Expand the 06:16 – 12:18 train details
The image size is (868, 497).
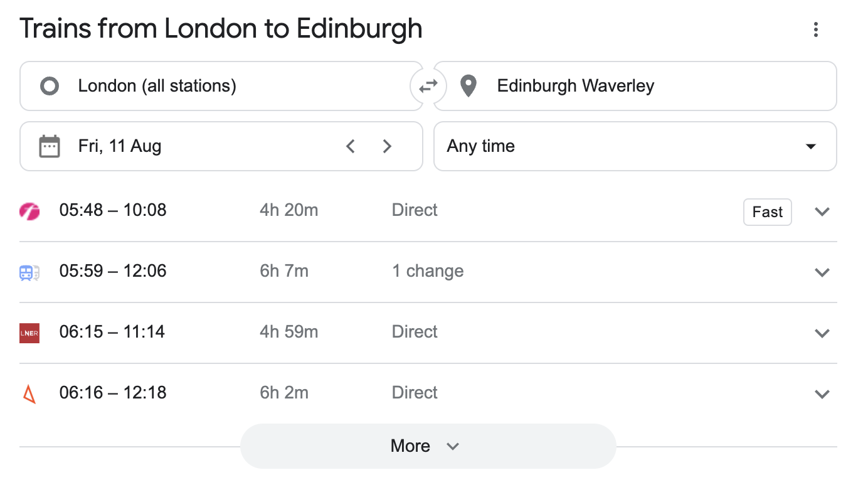822,394
